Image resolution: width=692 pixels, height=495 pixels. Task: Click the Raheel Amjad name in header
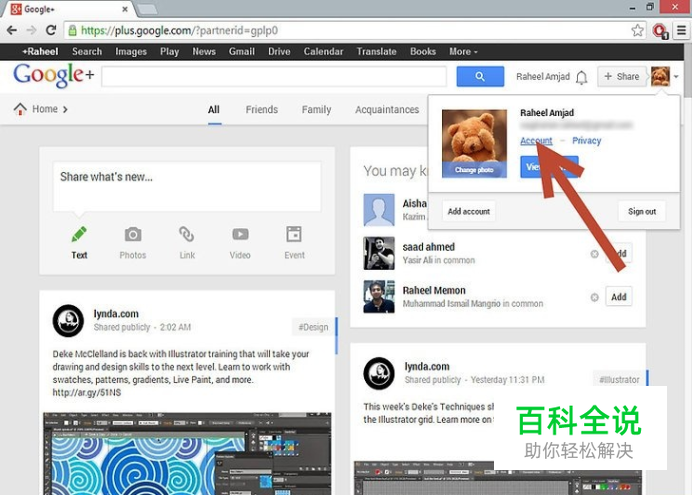click(543, 77)
